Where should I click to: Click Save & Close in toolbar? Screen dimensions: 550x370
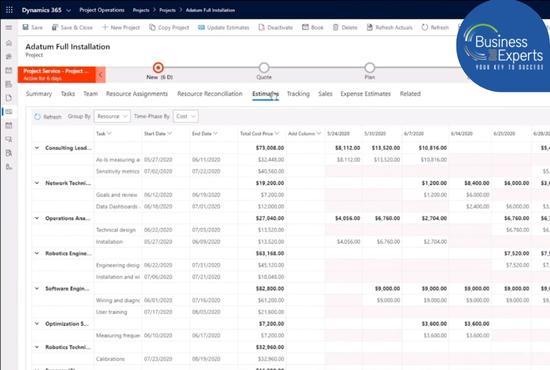coord(72,27)
